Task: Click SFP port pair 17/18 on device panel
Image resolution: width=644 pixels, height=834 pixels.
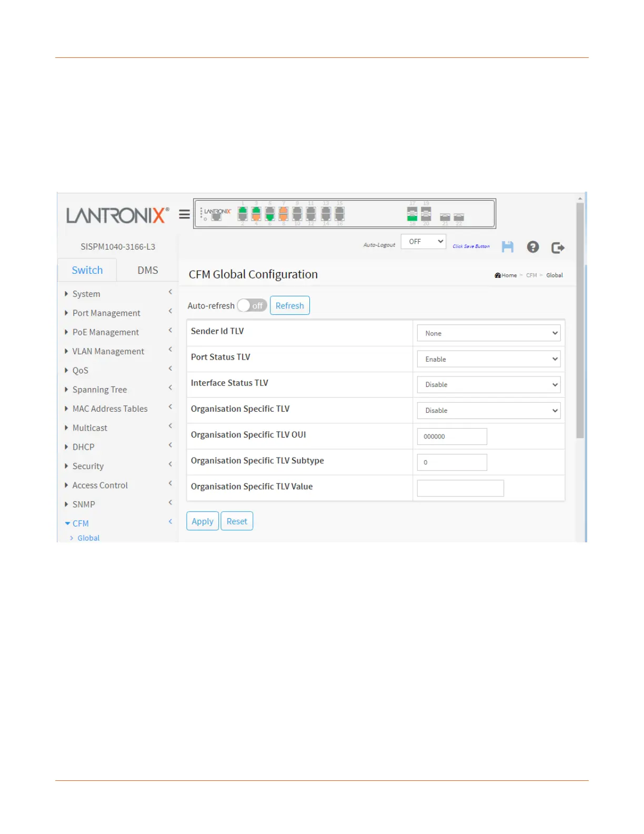Action: point(412,214)
